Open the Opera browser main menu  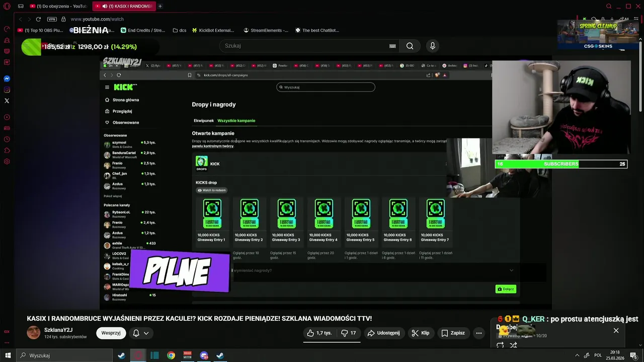(x=7, y=6)
